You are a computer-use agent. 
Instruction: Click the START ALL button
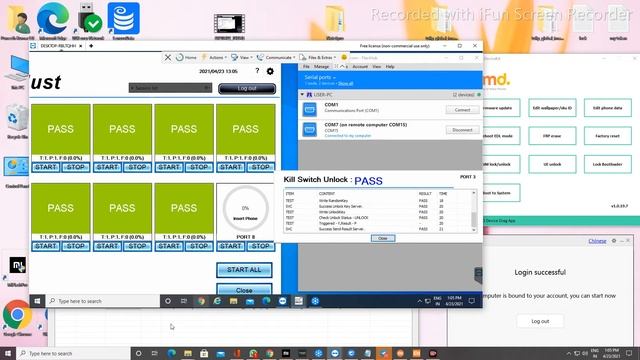[x=244, y=270]
